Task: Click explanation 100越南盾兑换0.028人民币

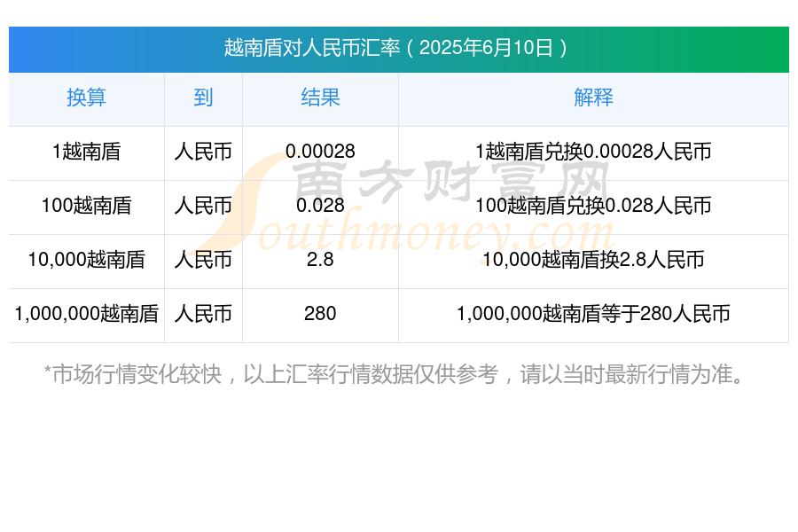Action: click(593, 206)
